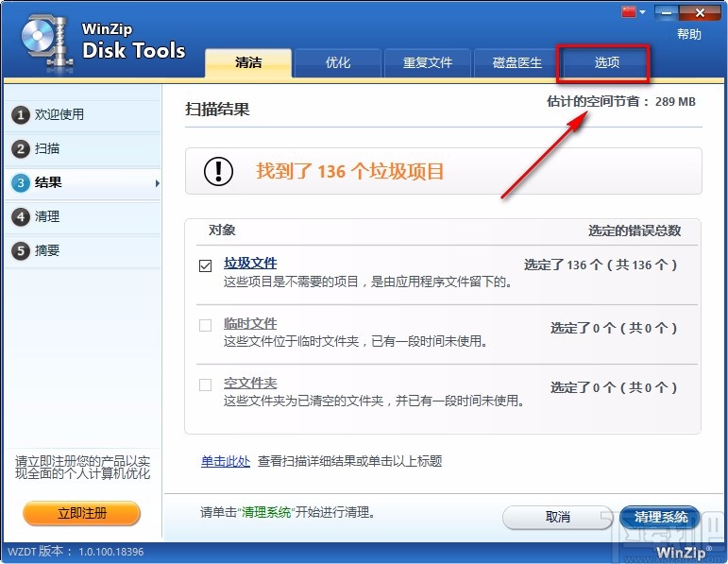
Task: Click the 请单击清理系统开始进行清理 hint text
Action: 288,512
